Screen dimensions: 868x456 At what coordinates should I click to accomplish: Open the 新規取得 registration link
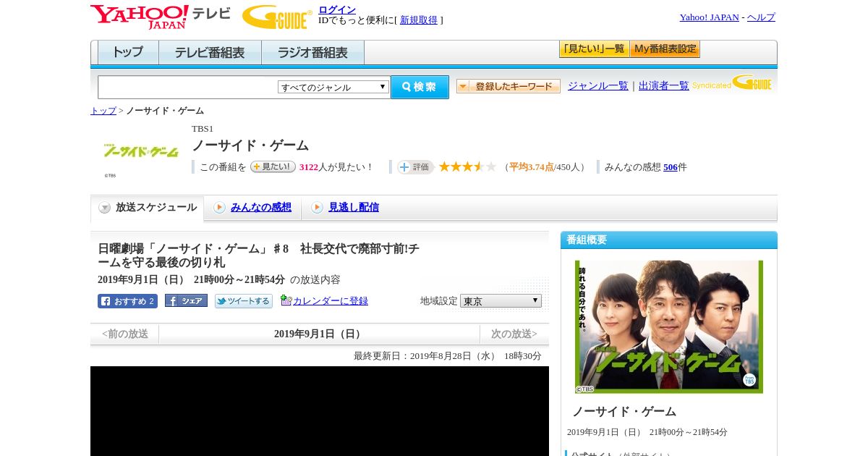point(419,20)
